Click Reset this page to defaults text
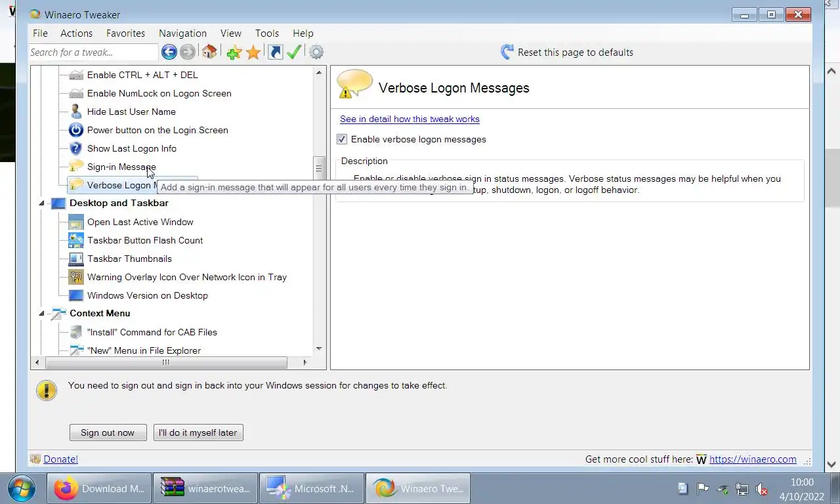Viewport: 840px width, 504px height. point(576,52)
